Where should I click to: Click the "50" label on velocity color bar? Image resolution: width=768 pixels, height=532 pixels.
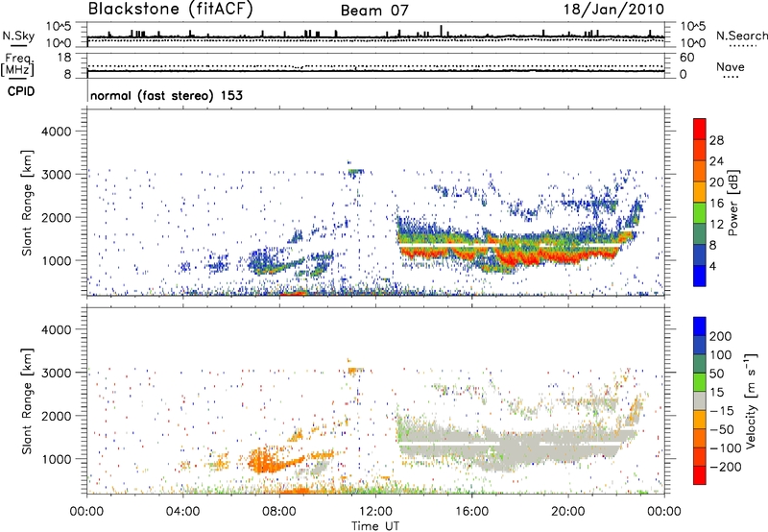716,374
